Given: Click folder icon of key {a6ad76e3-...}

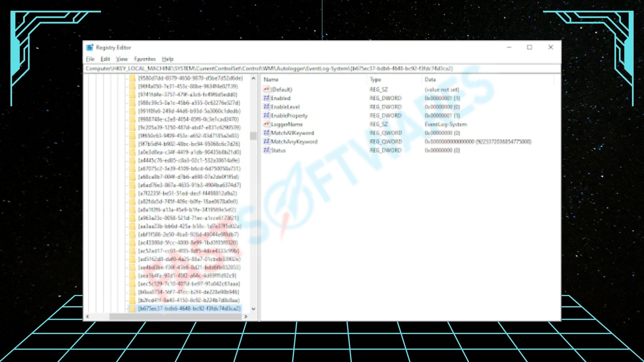Looking at the screenshot, I should tap(132, 185).
